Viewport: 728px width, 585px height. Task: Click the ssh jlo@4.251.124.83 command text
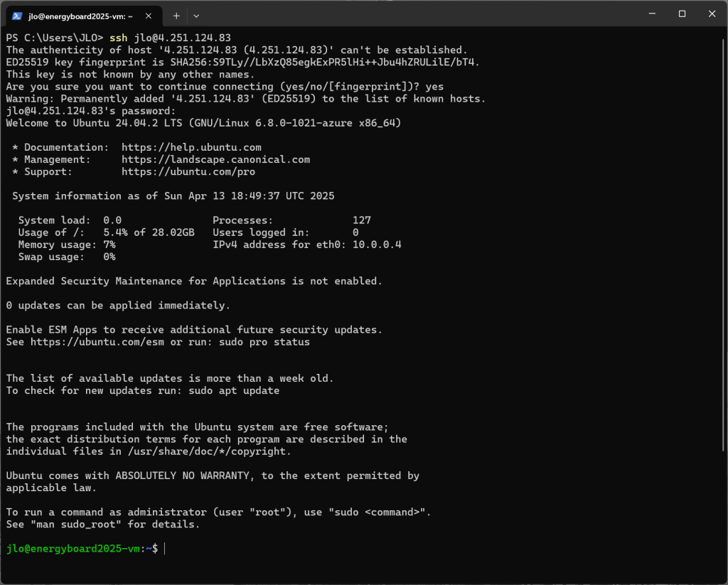pos(170,38)
